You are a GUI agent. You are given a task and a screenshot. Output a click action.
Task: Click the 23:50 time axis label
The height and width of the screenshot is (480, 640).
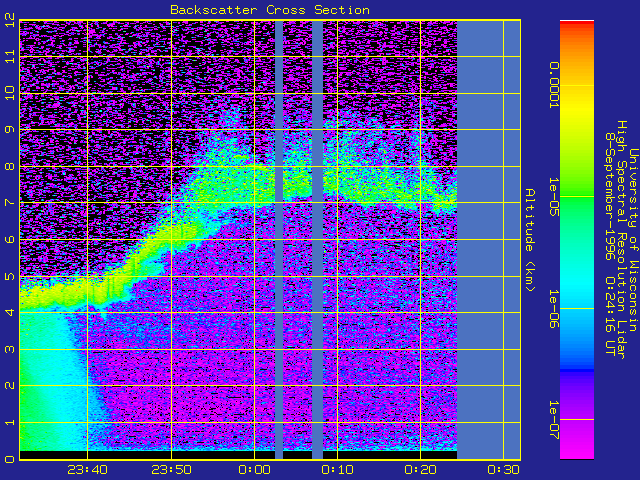(171, 470)
